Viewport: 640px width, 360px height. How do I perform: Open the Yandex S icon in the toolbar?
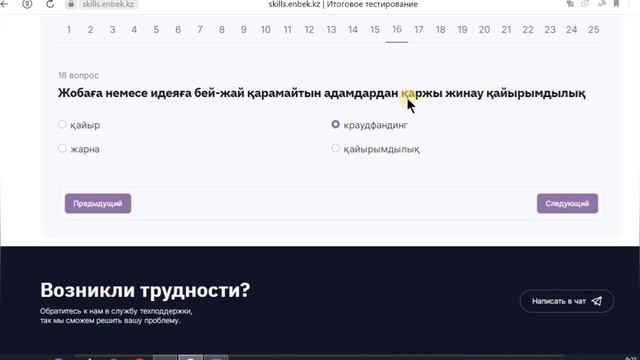(x=27, y=4)
